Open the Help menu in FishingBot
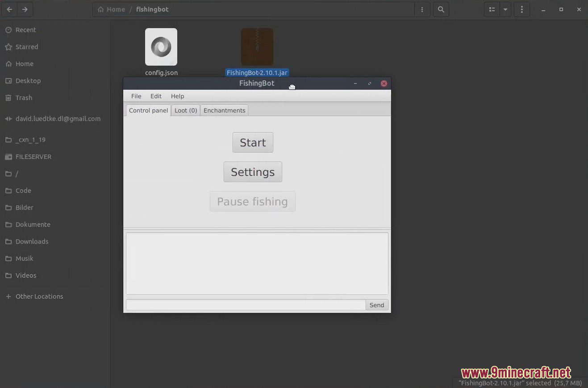The image size is (588, 388). point(177,96)
